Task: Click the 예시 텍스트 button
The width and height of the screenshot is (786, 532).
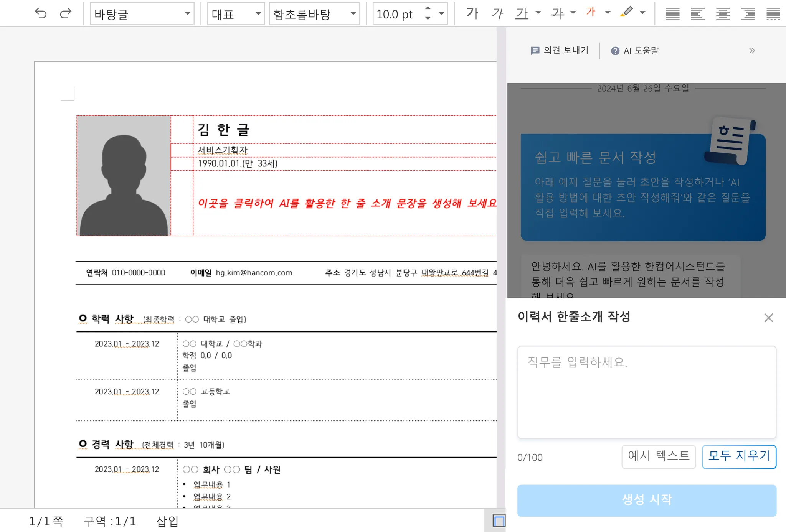Action: click(658, 456)
